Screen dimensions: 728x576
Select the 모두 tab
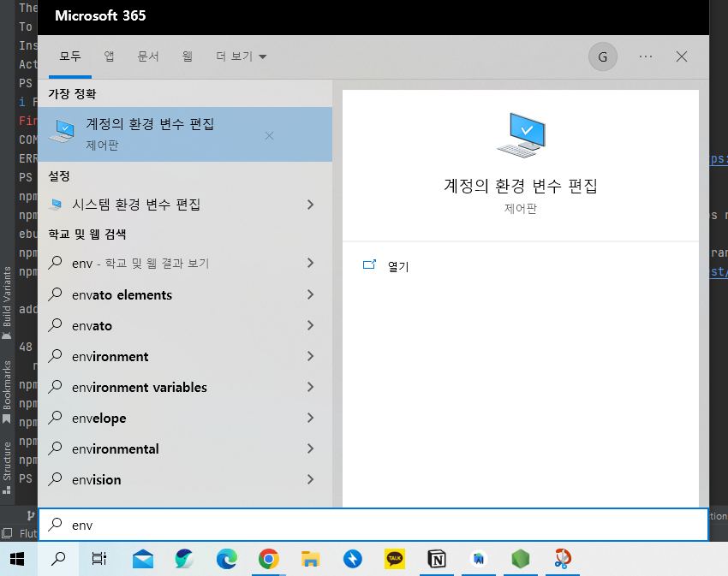[x=70, y=56]
